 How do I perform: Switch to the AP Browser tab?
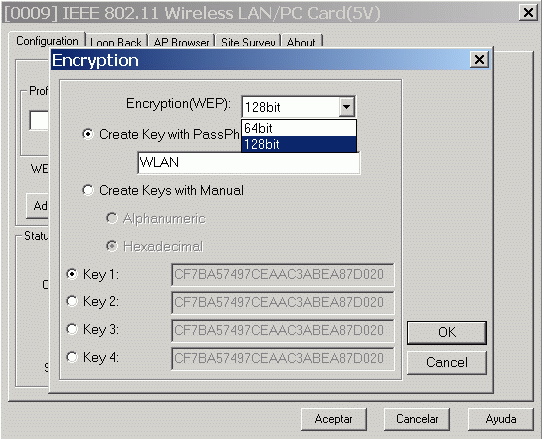181,41
